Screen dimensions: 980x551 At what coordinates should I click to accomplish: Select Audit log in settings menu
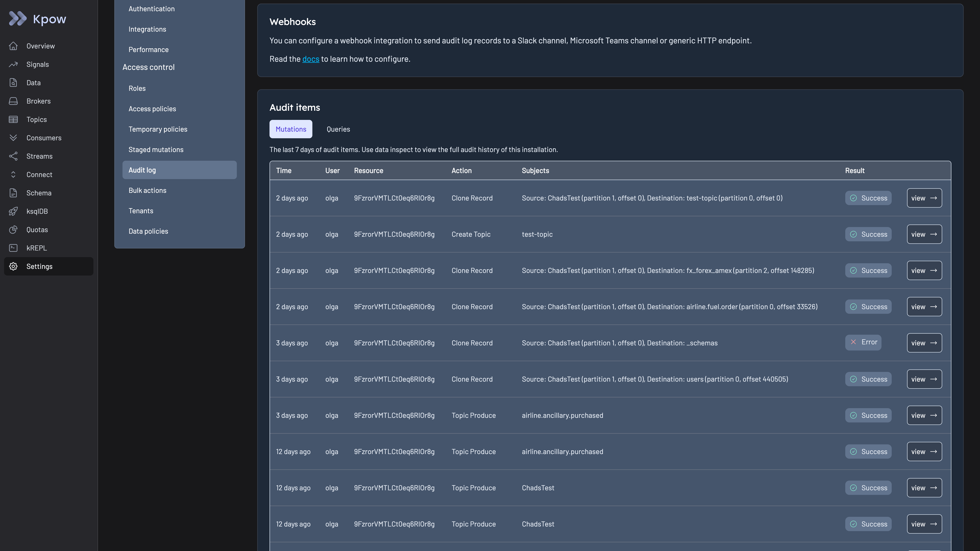point(179,170)
